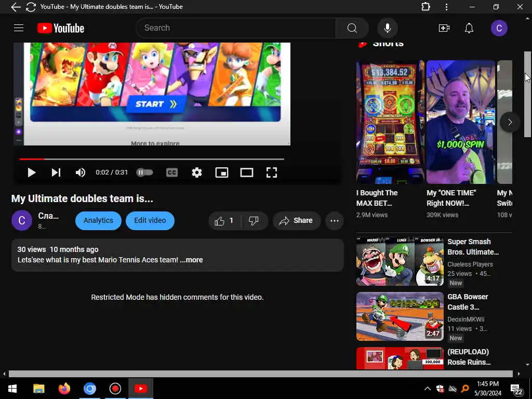Screen dimensions: 532x399
Task: Like the video with the thumbs up
Action: [x=224, y=221]
